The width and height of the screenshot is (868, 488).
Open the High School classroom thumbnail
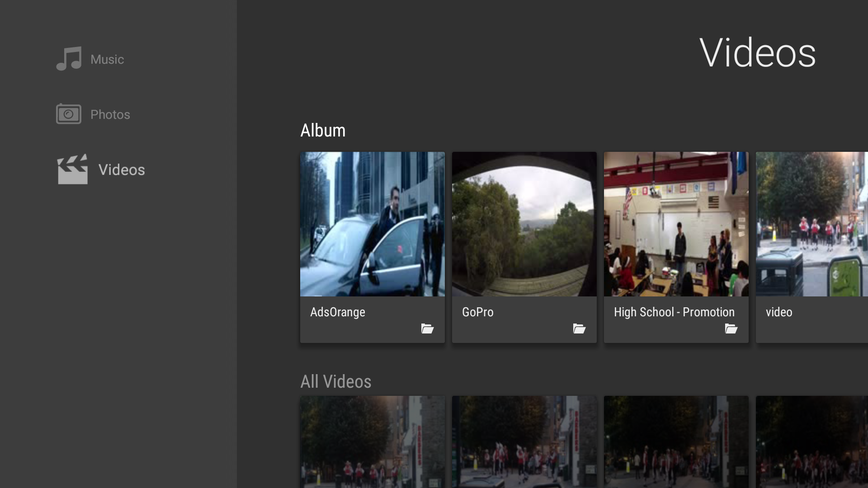coord(676,224)
